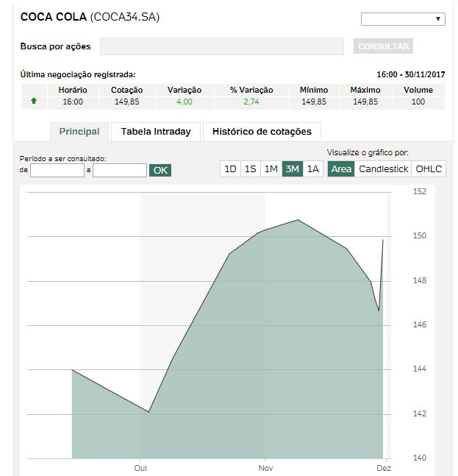Viewport: 458px width, 476px height.
Task: Open the Tabela Intraday tab
Action: pos(156,132)
